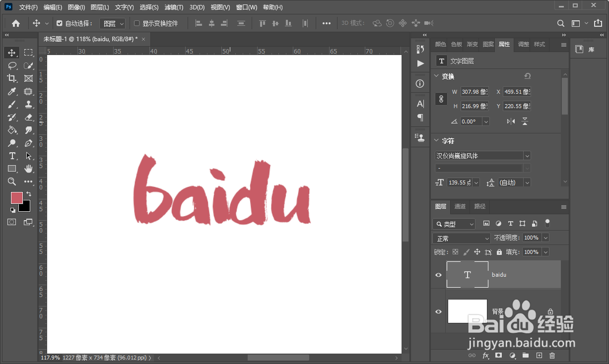Choose the Horizontal Type tool
The height and width of the screenshot is (364, 609).
pos(12,156)
